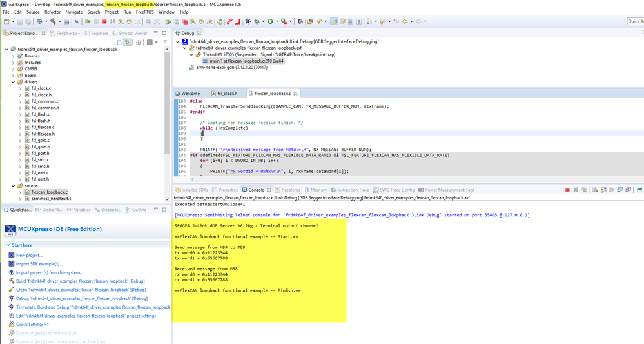This screenshot has width=644, height=344.
Task: Click Build 'frdmk64f...' [Debug] link
Action: [81, 281]
